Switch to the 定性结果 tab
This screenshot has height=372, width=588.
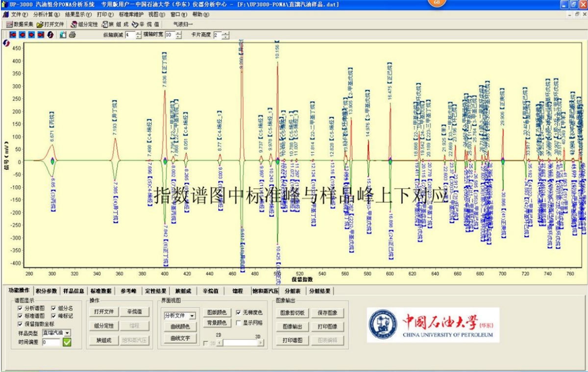(157, 291)
